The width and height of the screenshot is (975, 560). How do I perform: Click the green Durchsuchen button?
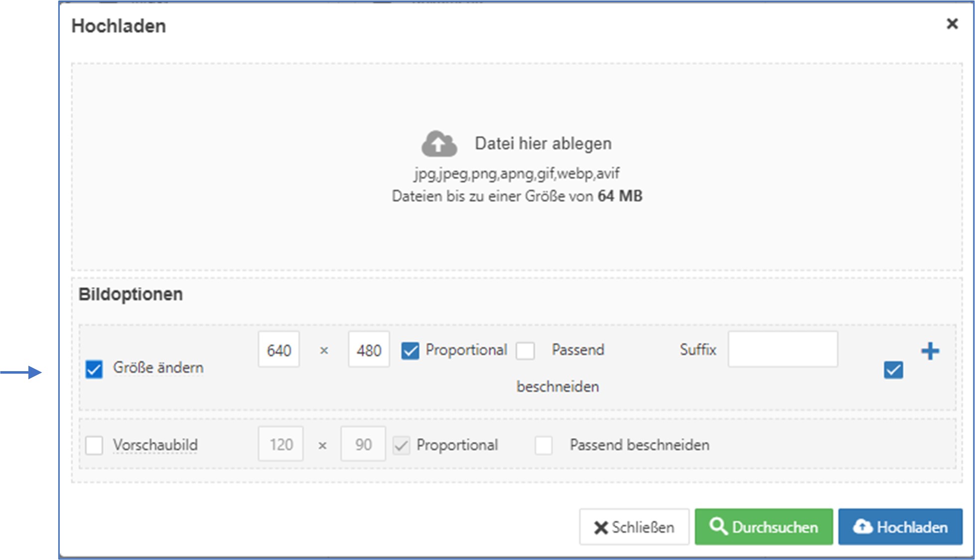coord(763,527)
